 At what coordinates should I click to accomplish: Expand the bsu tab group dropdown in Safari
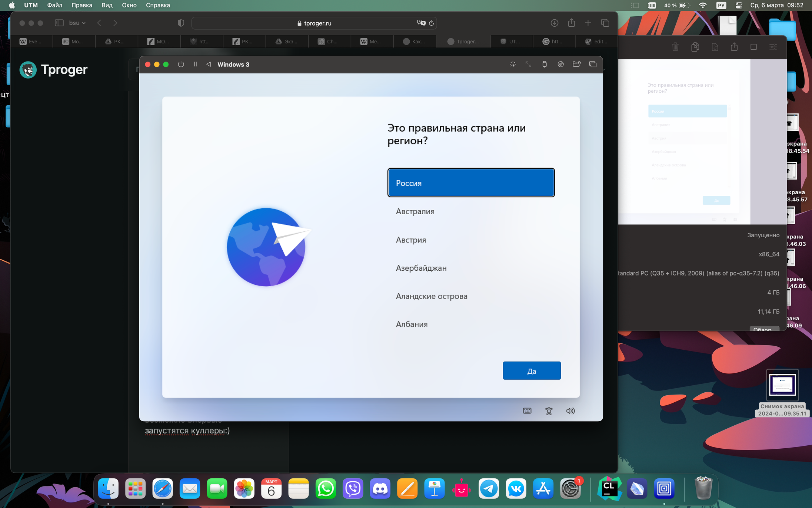77,23
